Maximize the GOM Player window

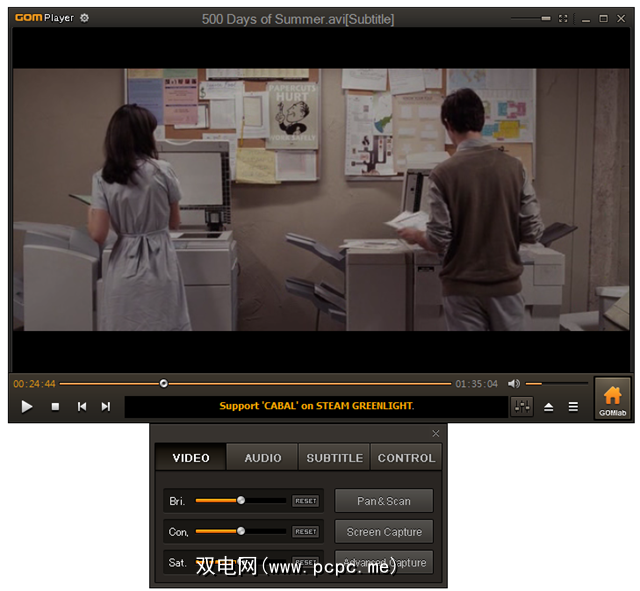click(x=603, y=18)
